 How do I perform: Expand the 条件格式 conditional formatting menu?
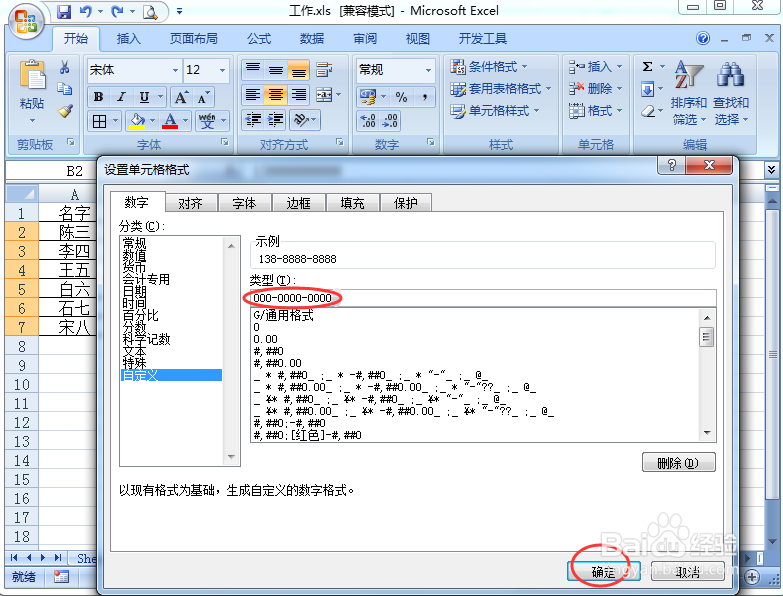point(488,66)
